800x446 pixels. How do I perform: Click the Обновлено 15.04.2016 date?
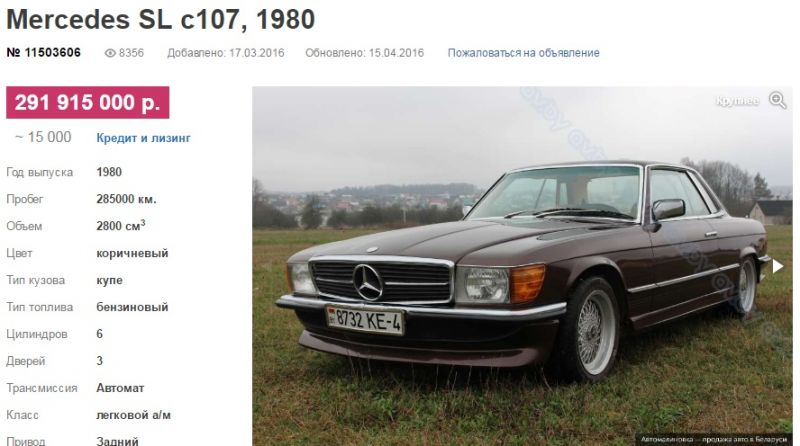(364, 53)
